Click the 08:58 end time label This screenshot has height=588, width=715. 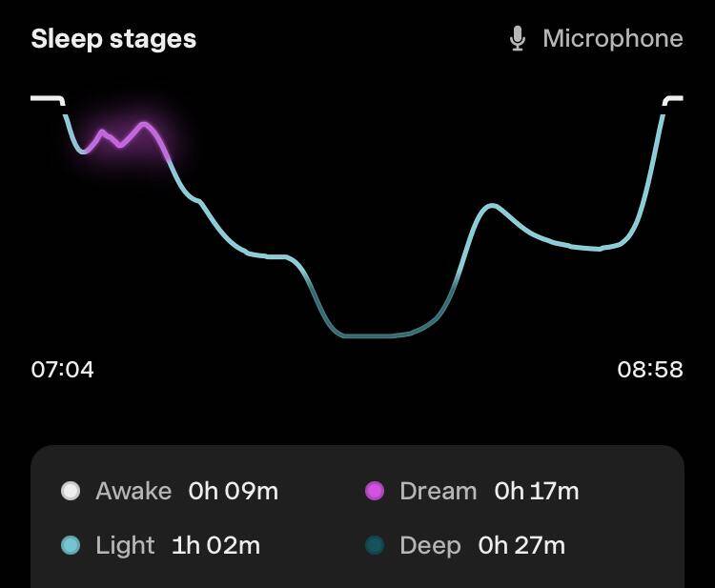650,370
